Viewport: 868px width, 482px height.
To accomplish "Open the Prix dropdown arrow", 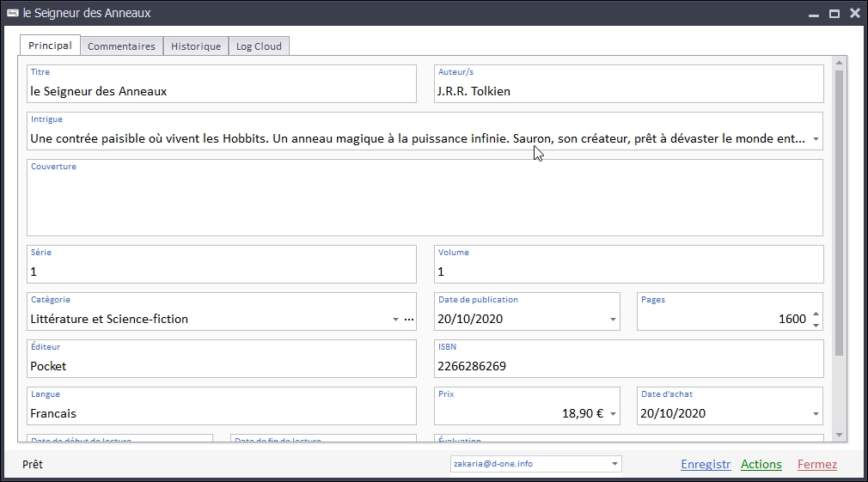I will (613, 414).
